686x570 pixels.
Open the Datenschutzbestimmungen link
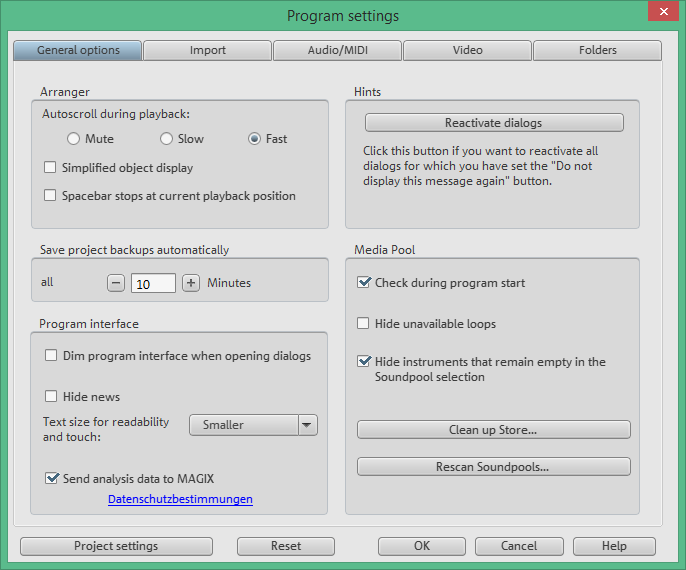(x=180, y=499)
